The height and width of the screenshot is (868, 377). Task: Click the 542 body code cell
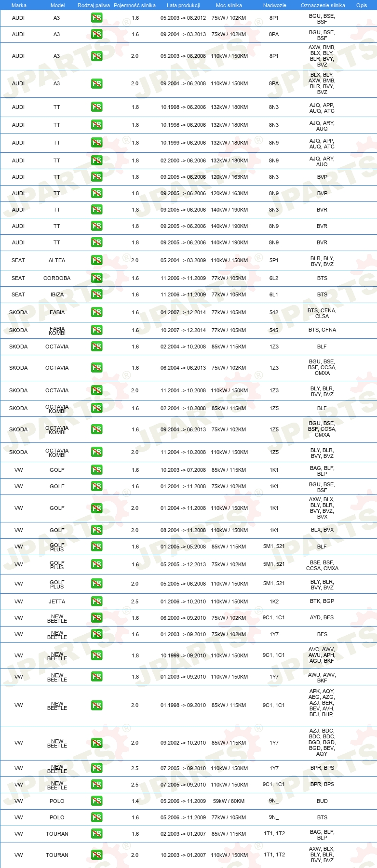tap(274, 312)
